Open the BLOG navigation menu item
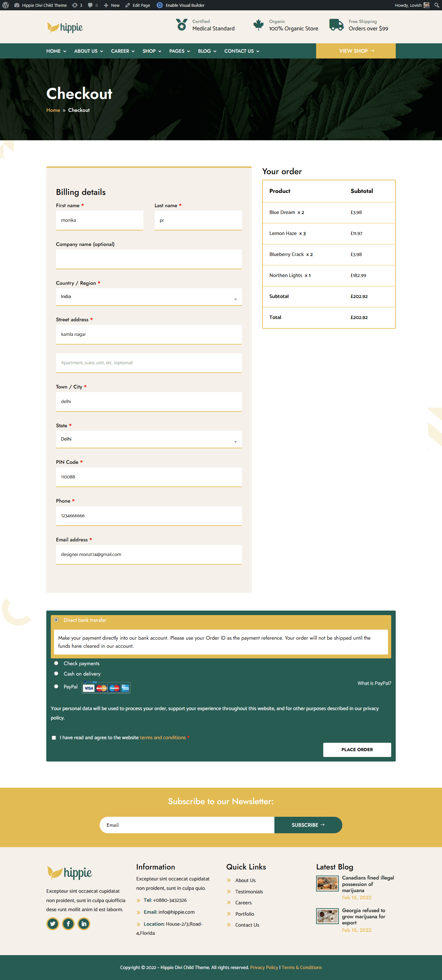This screenshot has width=442, height=980. pyautogui.click(x=207, y=51)
